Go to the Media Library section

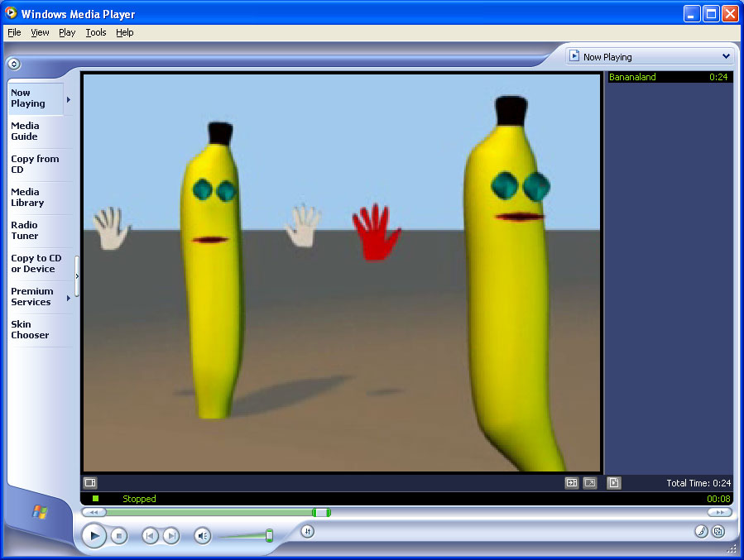(27, 198)
